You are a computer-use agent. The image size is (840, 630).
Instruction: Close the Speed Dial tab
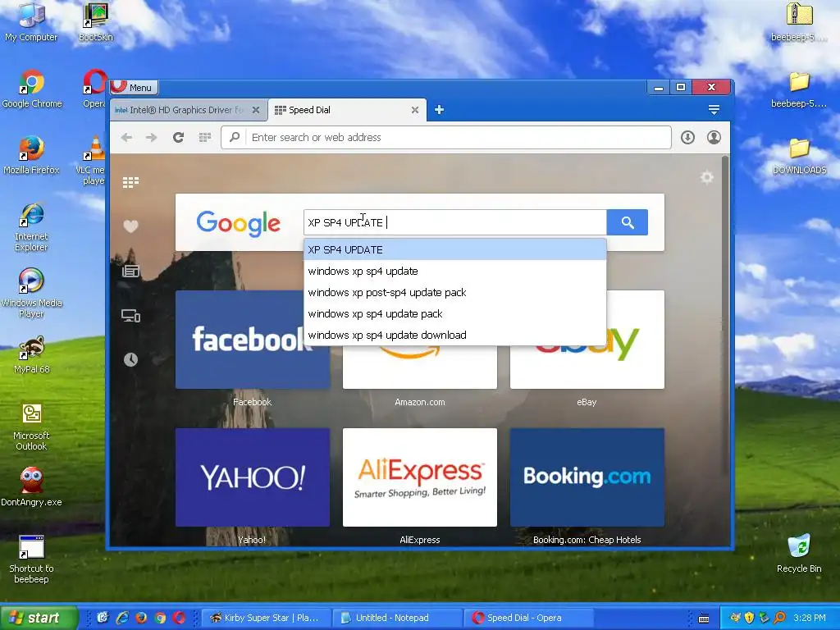click(x=414, y=110)
